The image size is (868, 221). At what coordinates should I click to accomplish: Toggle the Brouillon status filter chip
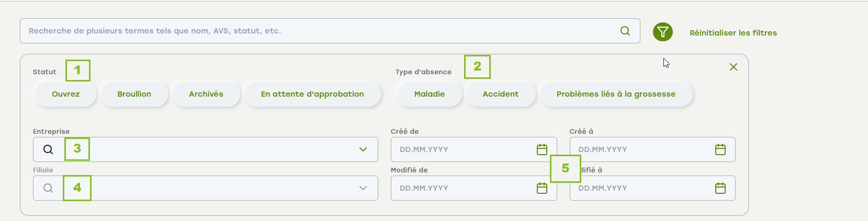134,94
